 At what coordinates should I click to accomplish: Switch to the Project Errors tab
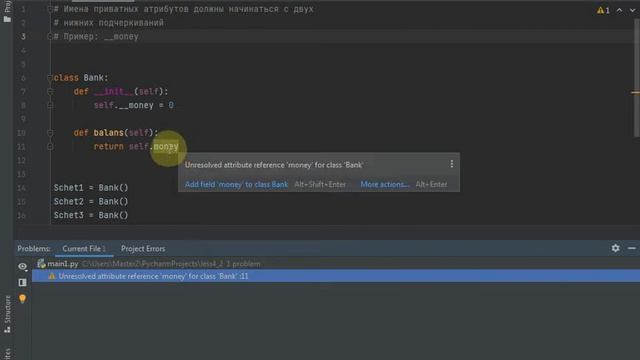[x=143, y=249]
